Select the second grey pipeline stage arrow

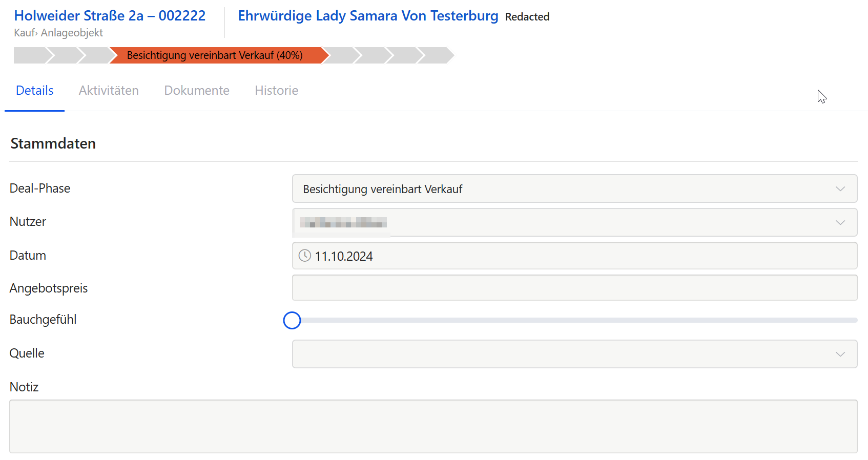tap(64, 55)
